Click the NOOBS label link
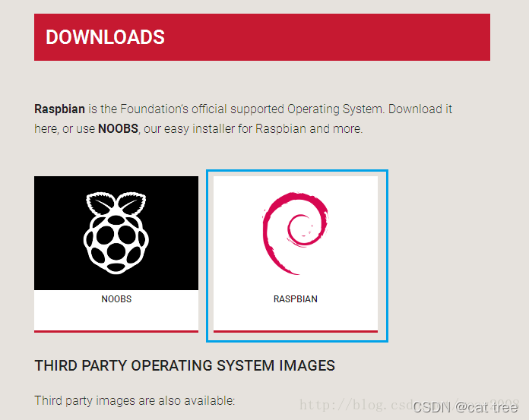 pyautogui.click(x=116, y=299)
